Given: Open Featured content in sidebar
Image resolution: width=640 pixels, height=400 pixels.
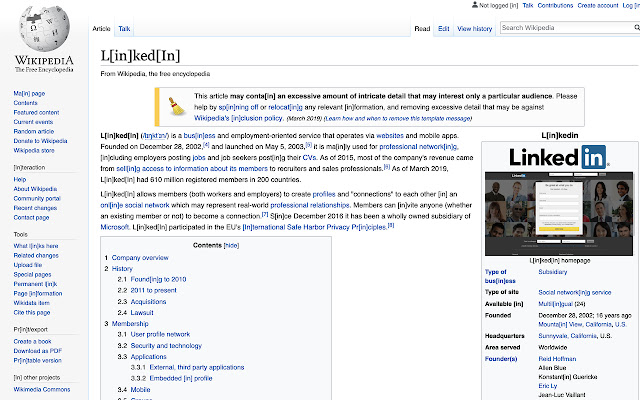Looking at the screenshot, I should click(36, 112).
